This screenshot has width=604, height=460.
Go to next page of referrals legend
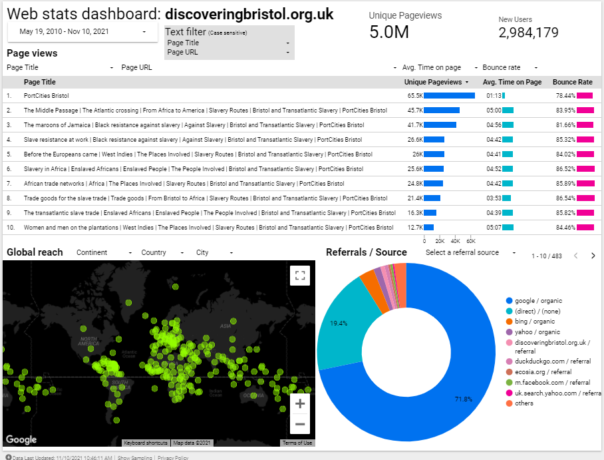(x=593, y=255)
